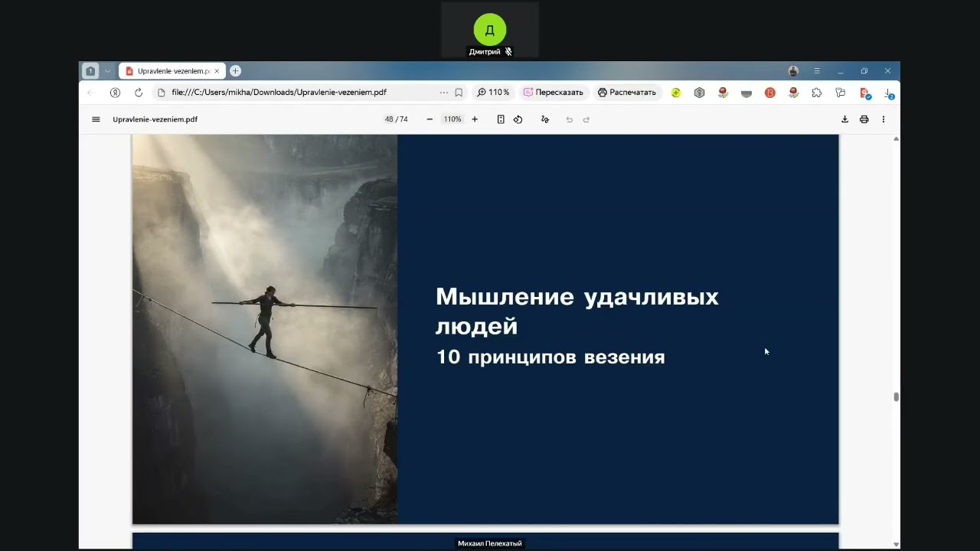Screen dimensions: 980x551
Task: Click the file URL address field
Action: (279, 93)
